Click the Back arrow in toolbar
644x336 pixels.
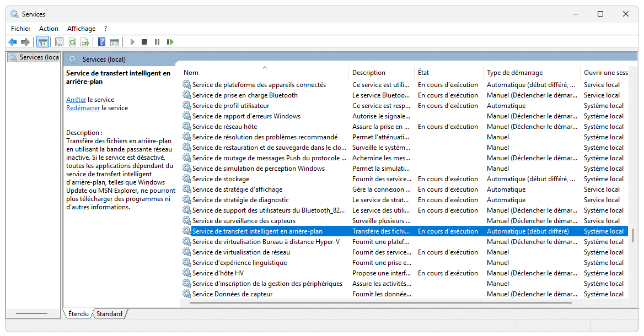(x=13, y=42)
